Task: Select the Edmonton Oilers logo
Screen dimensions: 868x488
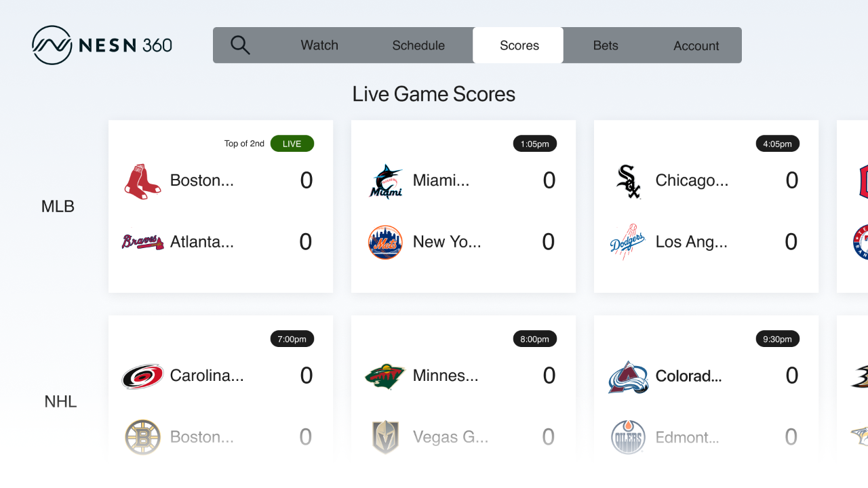Action: (628, 437)
